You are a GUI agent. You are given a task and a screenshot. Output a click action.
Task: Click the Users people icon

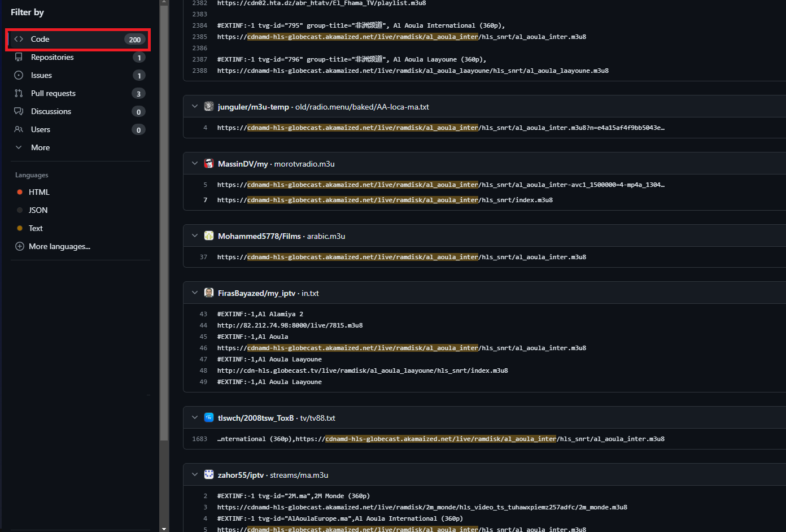tap(19, 129)
